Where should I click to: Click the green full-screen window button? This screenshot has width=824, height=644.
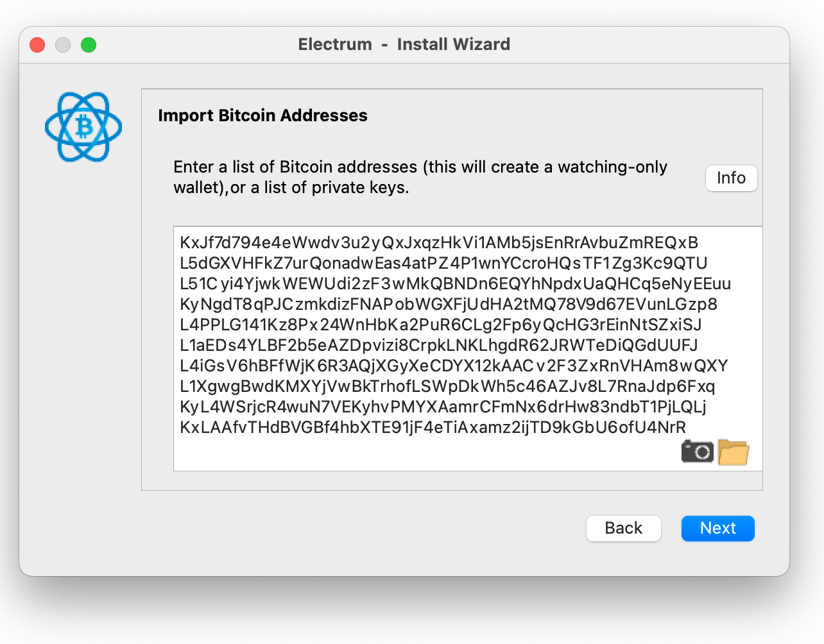(89, 45)
